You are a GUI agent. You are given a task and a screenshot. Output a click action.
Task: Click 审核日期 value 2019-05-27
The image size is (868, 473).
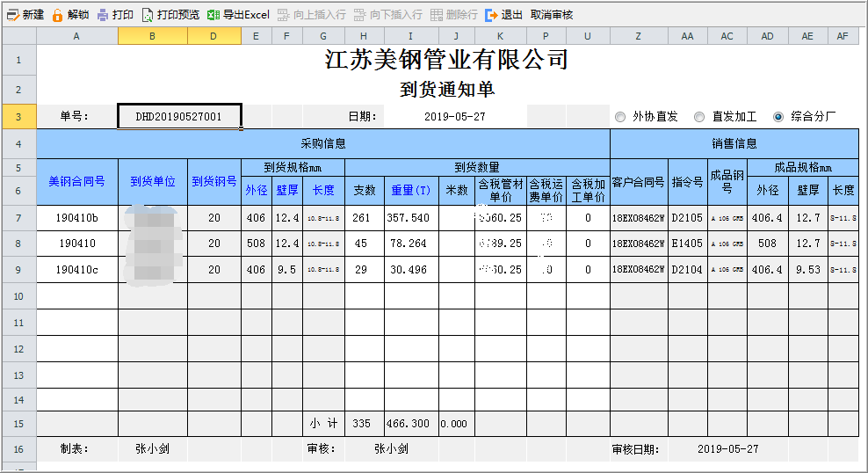coord(727,449)
